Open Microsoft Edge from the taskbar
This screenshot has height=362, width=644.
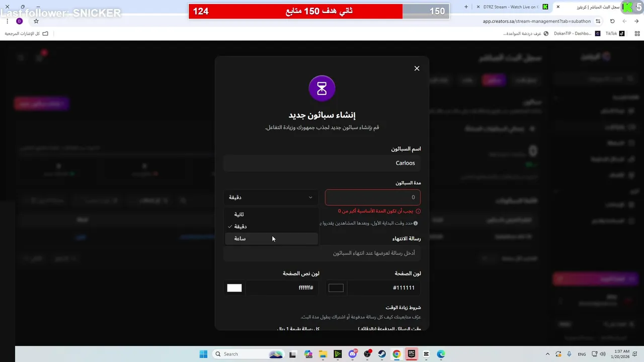pyautogui.click(x=441, y=354)
